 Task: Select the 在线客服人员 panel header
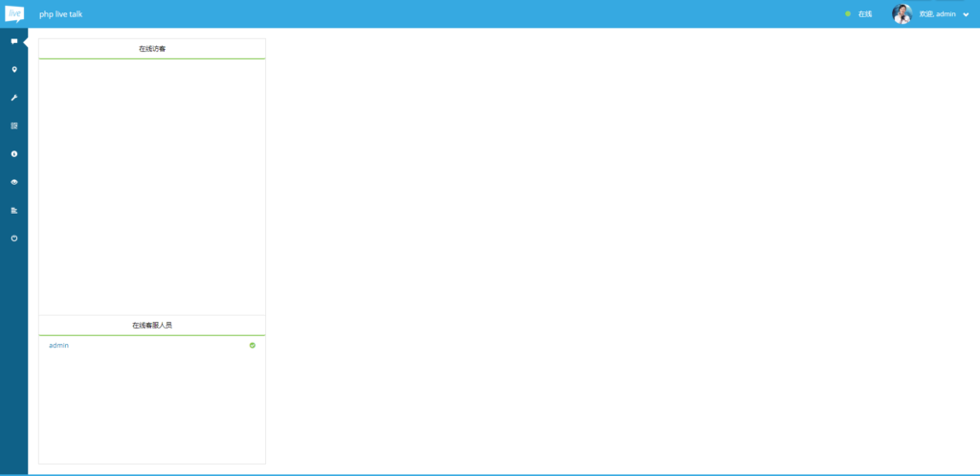coord(152,326)
